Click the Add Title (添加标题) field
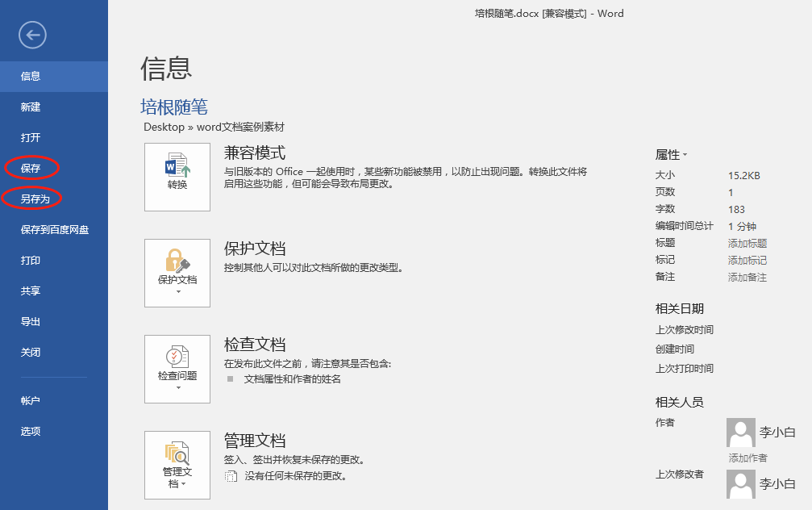This screenshot has width=812, height=510. click(747, 244)
